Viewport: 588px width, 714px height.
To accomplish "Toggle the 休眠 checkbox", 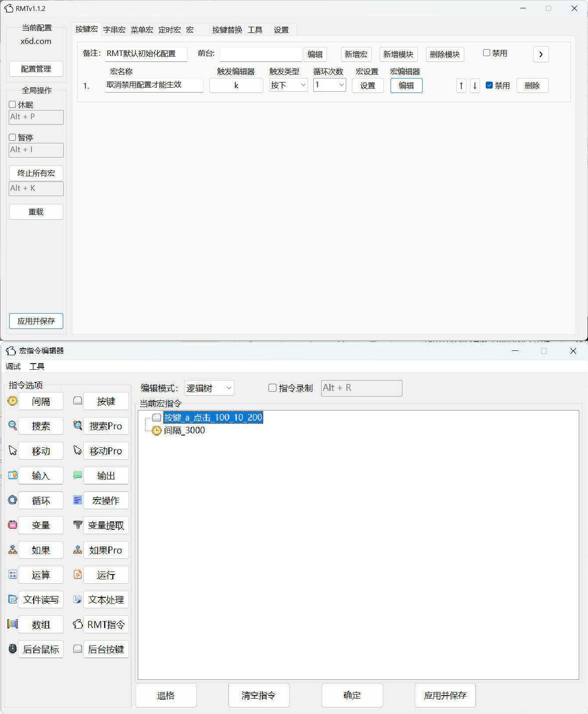I will [12, 104].
